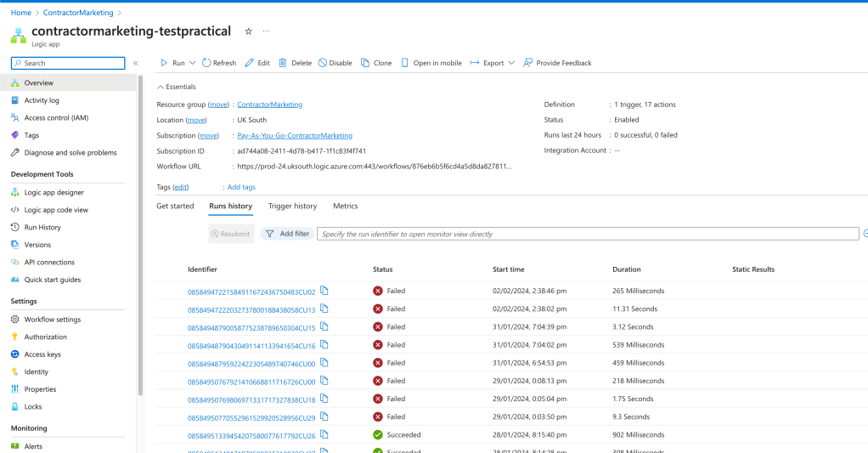The width and height of the screenshot is (868, 453).
Task: Open Locks in sidebar
Action: point(32,407)
